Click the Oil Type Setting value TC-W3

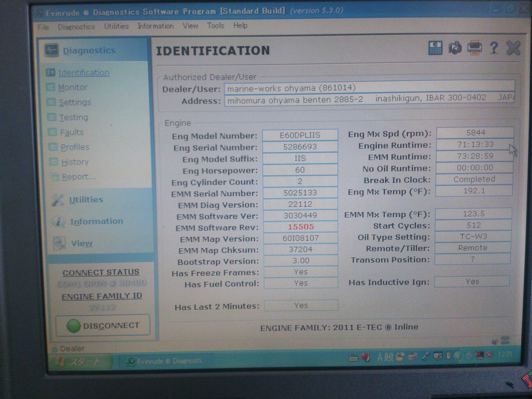coord(473,236)
